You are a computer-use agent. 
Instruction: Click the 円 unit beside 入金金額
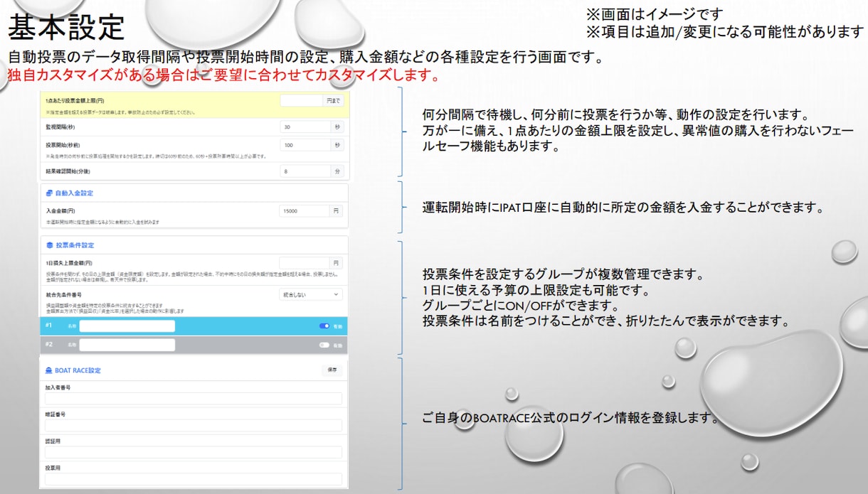(x=337, y=211)
